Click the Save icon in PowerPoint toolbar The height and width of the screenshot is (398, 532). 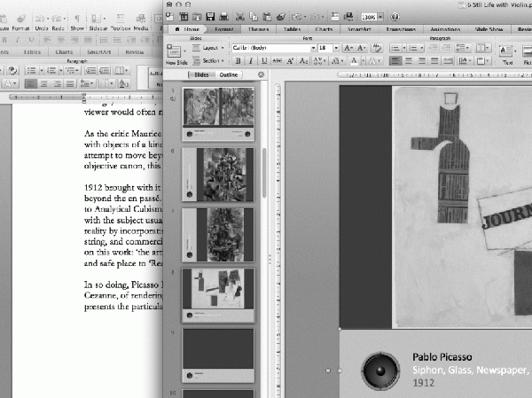tap(210, 17)
